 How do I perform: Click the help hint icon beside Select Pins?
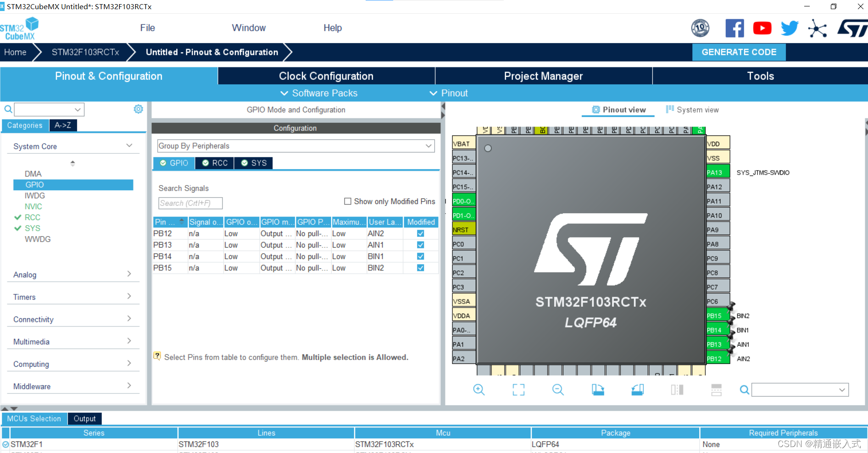(157, 356)
